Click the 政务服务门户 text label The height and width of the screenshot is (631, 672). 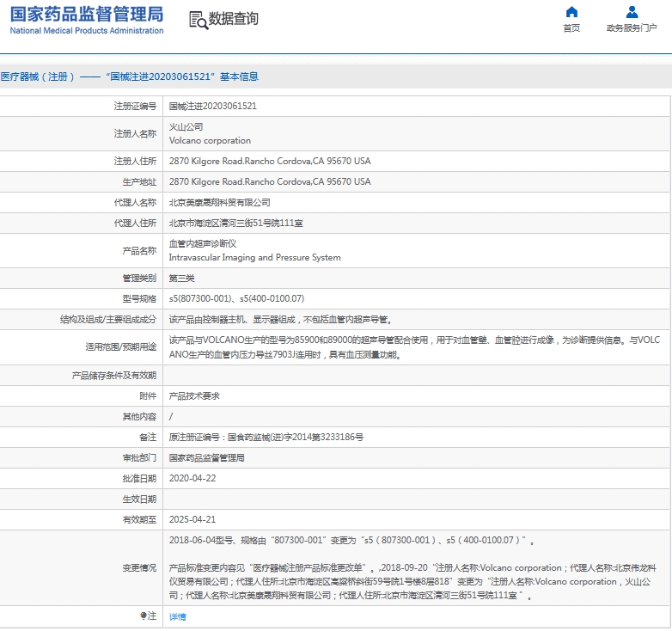tap(632, 28)
